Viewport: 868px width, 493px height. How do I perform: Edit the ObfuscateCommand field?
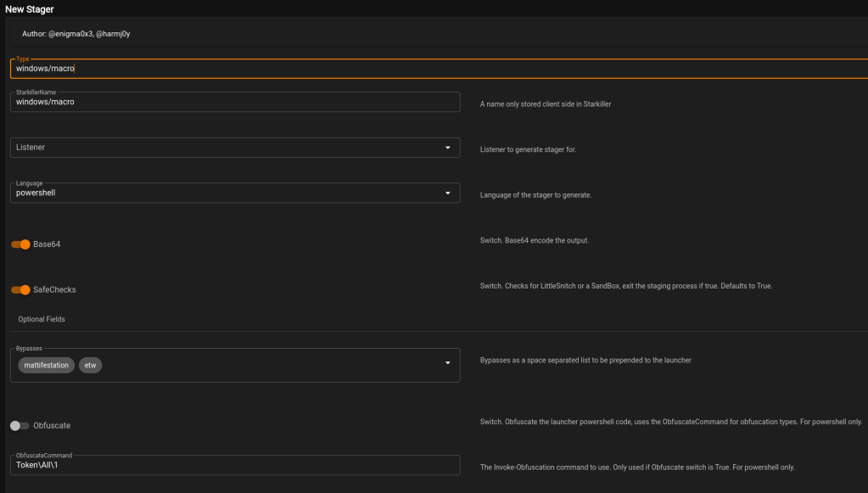tap(235, 465)
